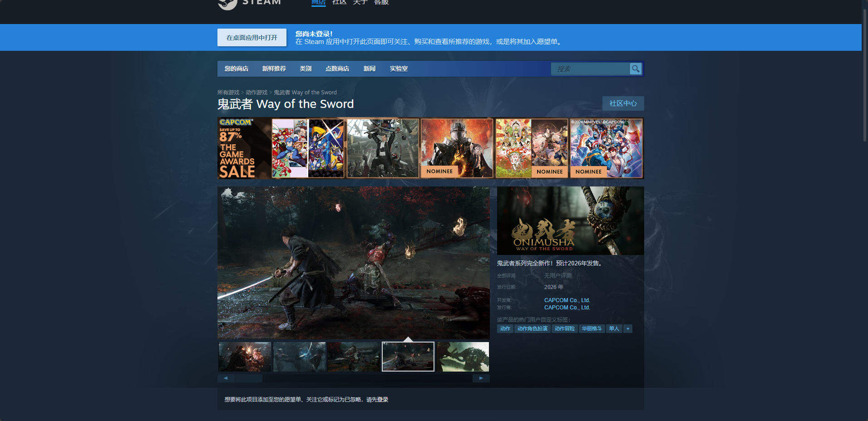Click the Onimusha logo header image
The height and width of the screenshot is (421, 868).
pos(571,220)
